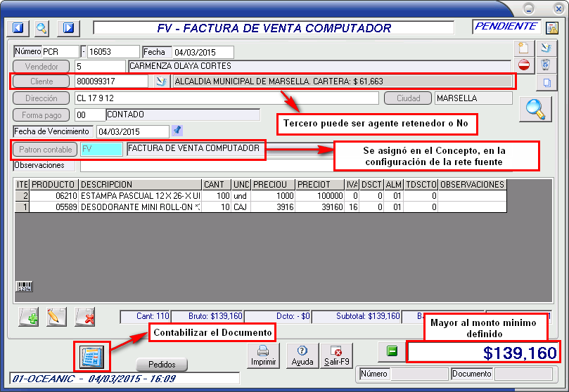This screenshot has width=569, height=392.
Task: Go to next record with right arrow
Action: pyautogui.click(x=68, y=28)
